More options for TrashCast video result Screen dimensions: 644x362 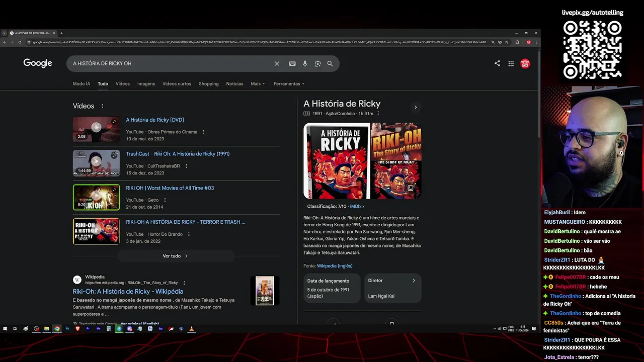pos(187,166)
